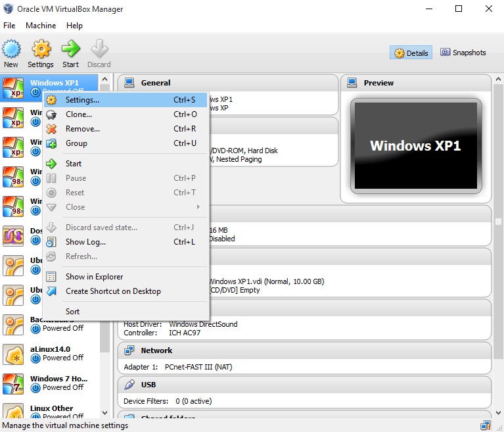Image resolution: width=504 pixels, height=432 pixels.
Task: Click the 'ICH AC97' controller value
Action: 185,333
